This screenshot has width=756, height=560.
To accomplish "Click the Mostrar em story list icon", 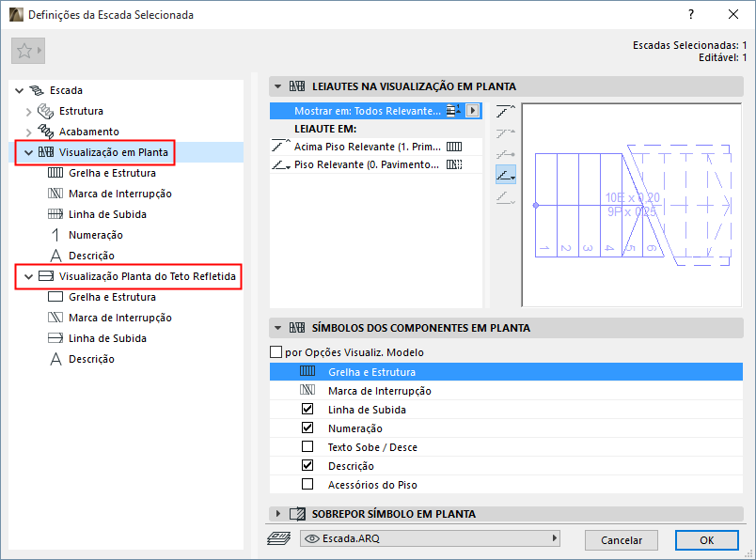I will [x=452, y=111].
